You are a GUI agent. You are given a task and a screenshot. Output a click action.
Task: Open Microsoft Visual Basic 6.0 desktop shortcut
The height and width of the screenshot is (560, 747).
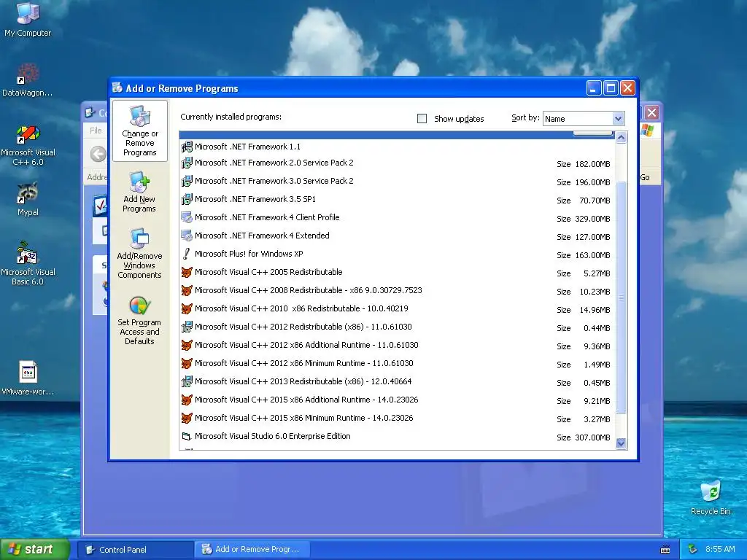point(28,263)
